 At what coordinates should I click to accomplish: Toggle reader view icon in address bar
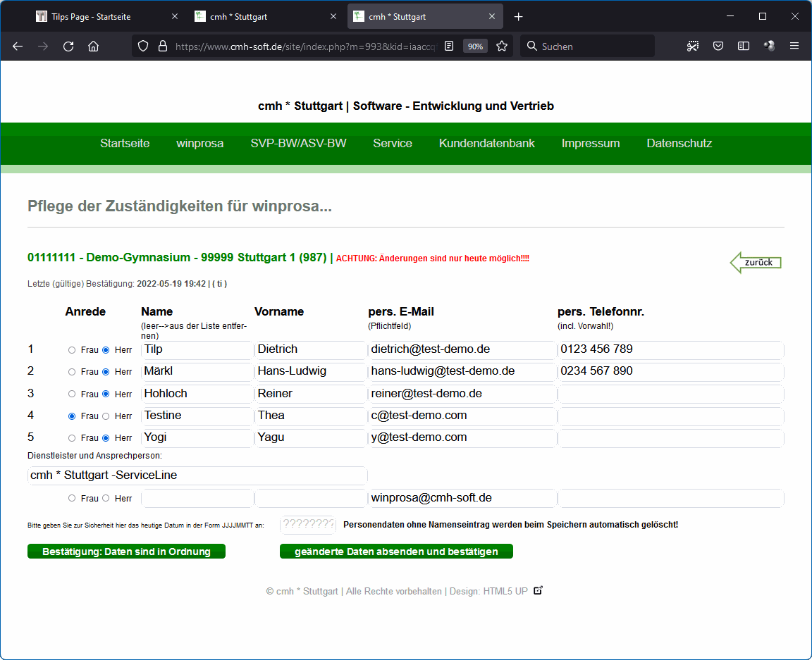point(449,46)
